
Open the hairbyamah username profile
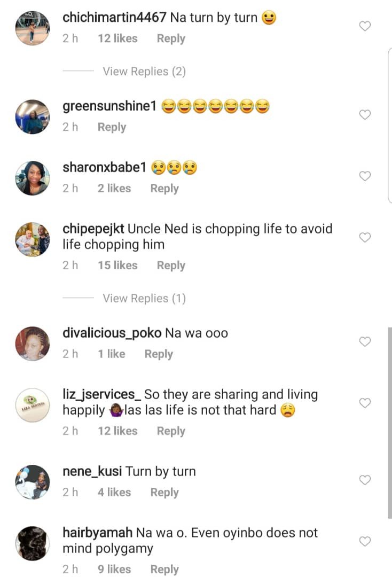tap(97, 533)
